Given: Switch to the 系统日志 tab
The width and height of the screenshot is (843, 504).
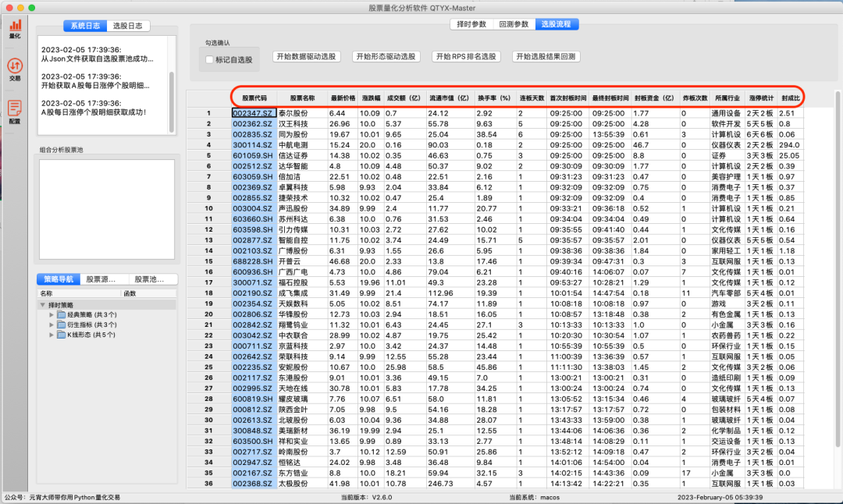Looking at the screenshot, I should pyautogui.click(x=85, y=26).
